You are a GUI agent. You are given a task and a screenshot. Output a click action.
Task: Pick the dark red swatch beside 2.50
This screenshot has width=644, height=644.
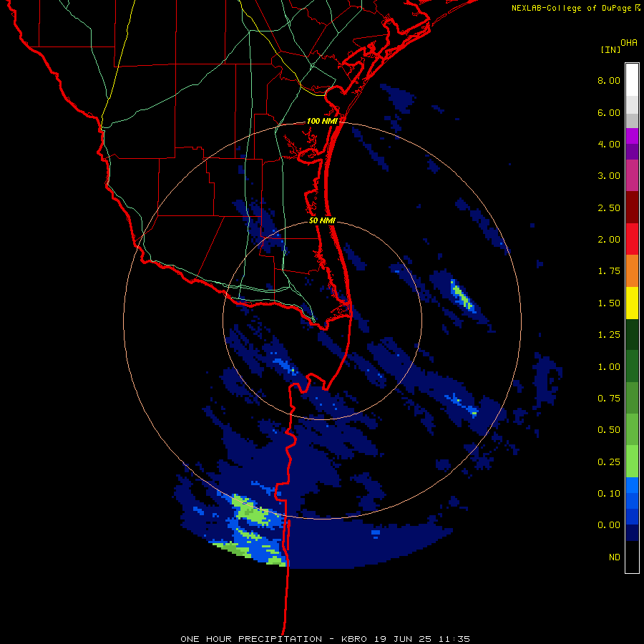click(632, 208)
